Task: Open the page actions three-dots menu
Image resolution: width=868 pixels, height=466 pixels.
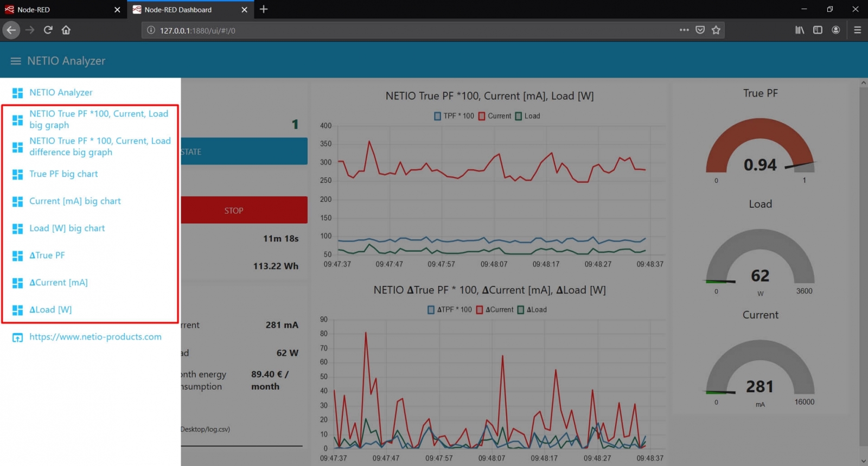Action: (684, 30)
